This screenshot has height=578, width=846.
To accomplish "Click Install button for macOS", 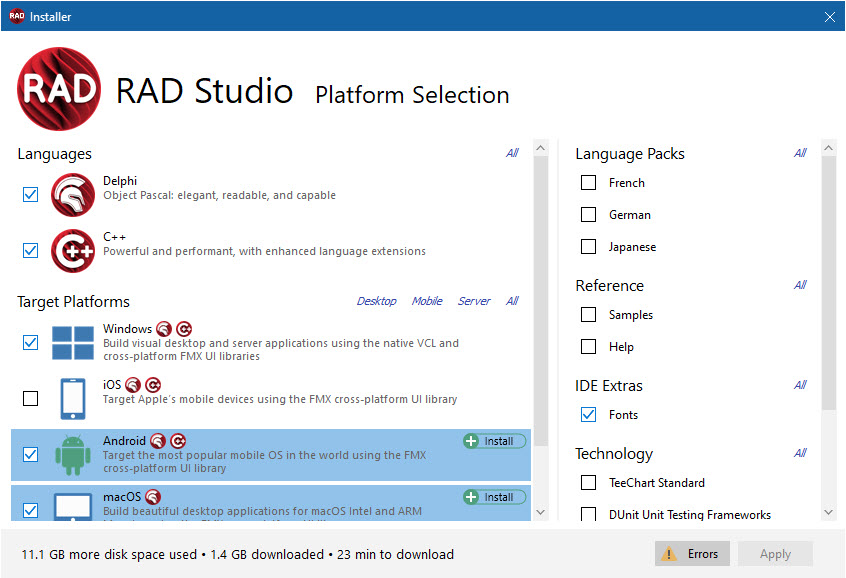I will point(494,497).
